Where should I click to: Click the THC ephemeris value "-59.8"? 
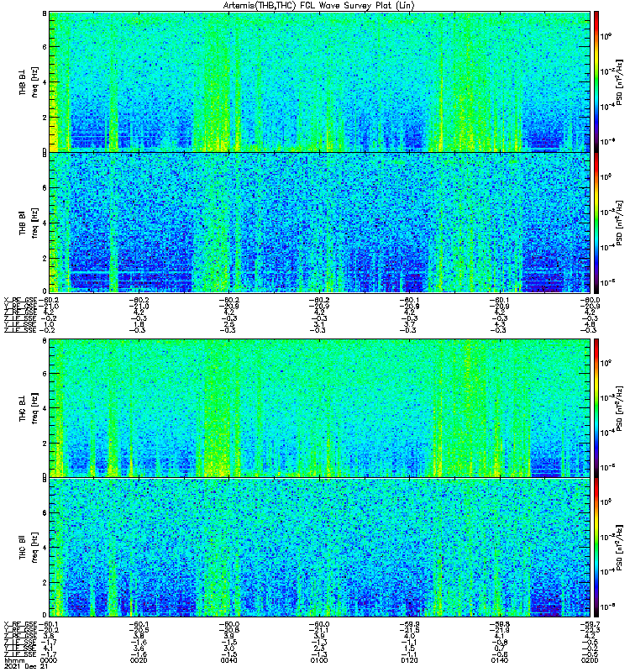[x=499, y=624]
